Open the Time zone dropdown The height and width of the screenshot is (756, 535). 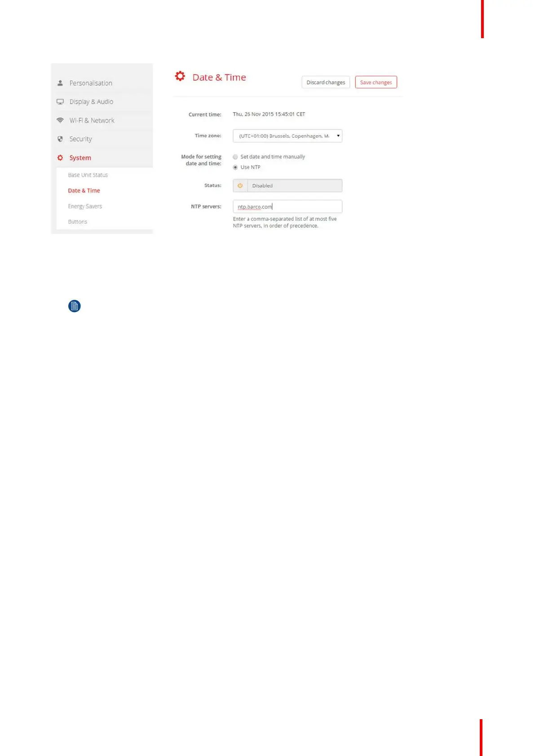point(287,136)
